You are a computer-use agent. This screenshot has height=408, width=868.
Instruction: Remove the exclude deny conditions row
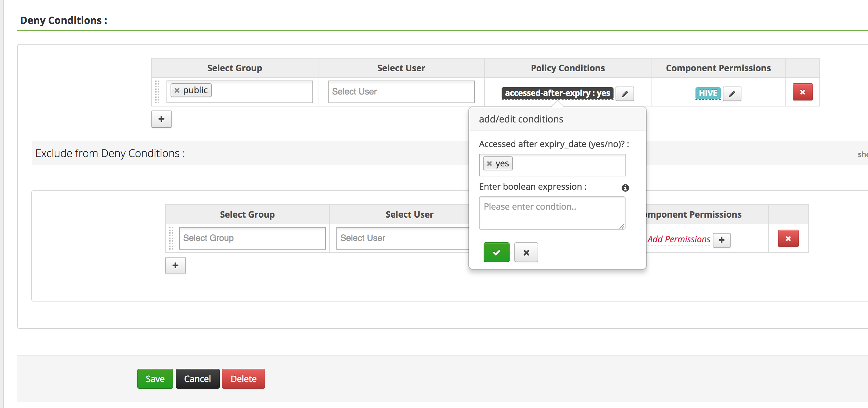(788, 238)
